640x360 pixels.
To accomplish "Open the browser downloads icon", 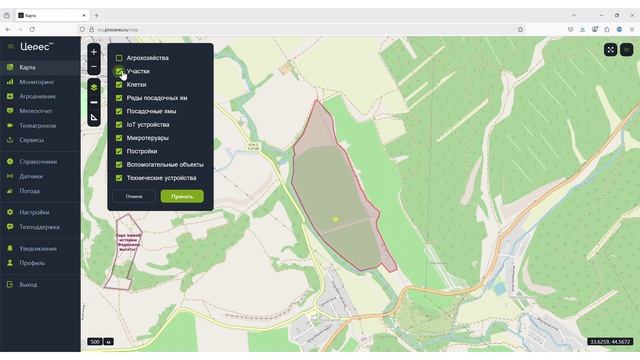I will (x=582, y=29).
